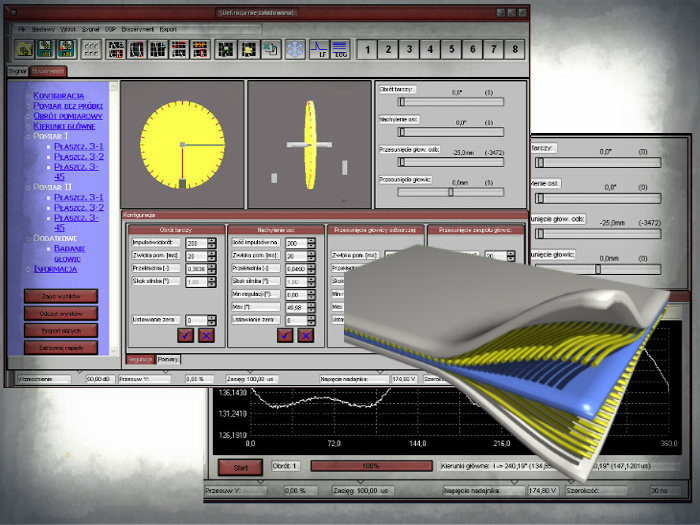The height and width of the screenshot is (525, 700).
Task: Switch to the Pomiary tab
Action: [x=169, y=358]
